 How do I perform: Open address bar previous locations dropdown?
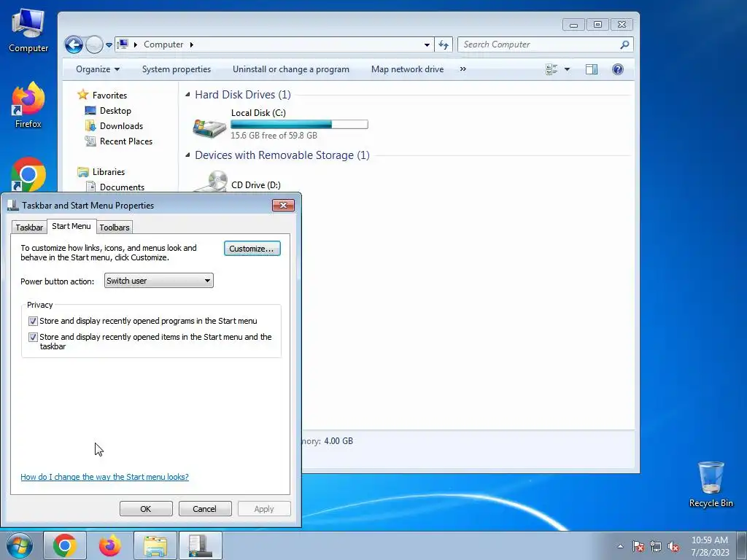tap(427, 44)
